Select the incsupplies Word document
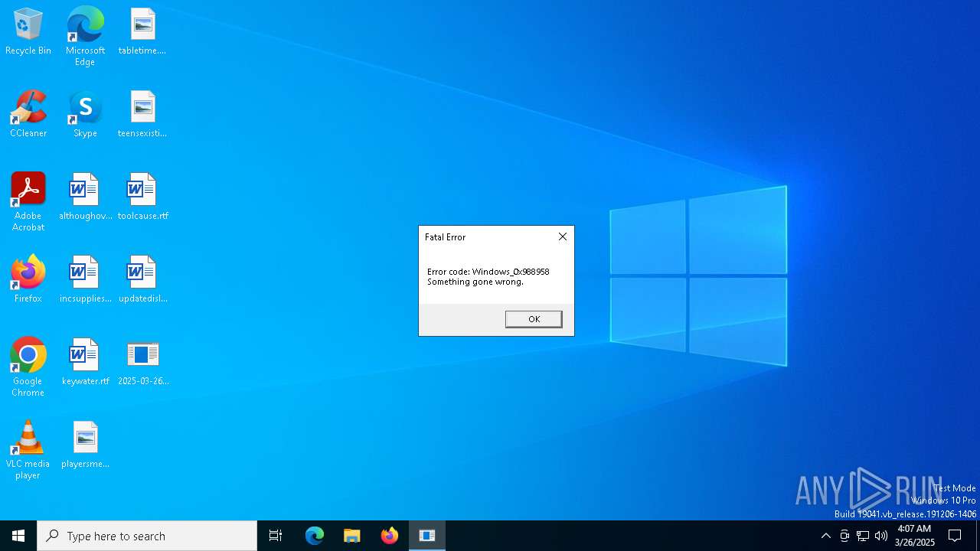This screenshot has width=980, height=551. [x=85, y=279]
